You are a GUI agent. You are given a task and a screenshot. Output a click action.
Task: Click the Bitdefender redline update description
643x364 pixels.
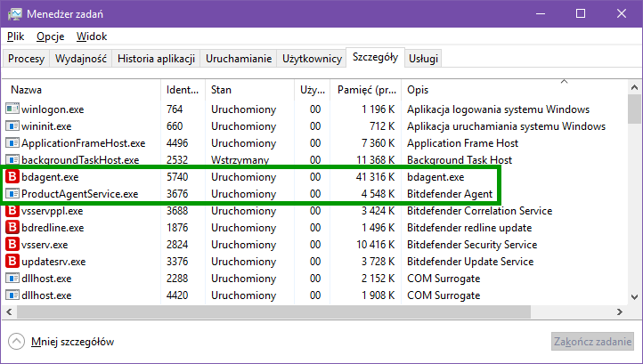point(469,228)
